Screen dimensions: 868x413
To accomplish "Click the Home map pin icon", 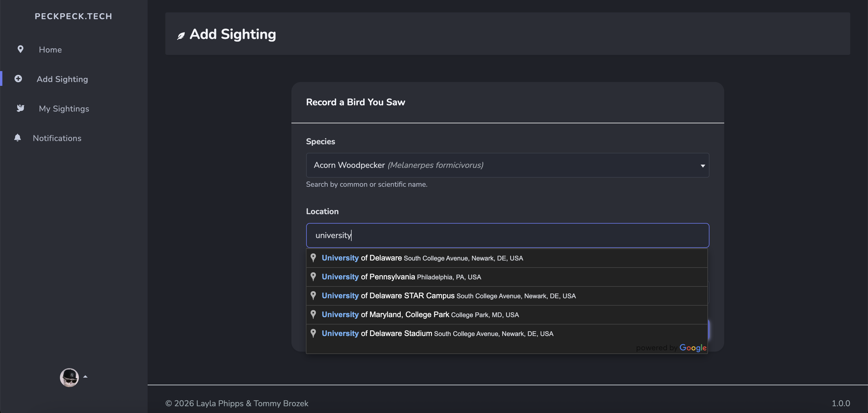I will pyautogui.click(x=21, y=50).
